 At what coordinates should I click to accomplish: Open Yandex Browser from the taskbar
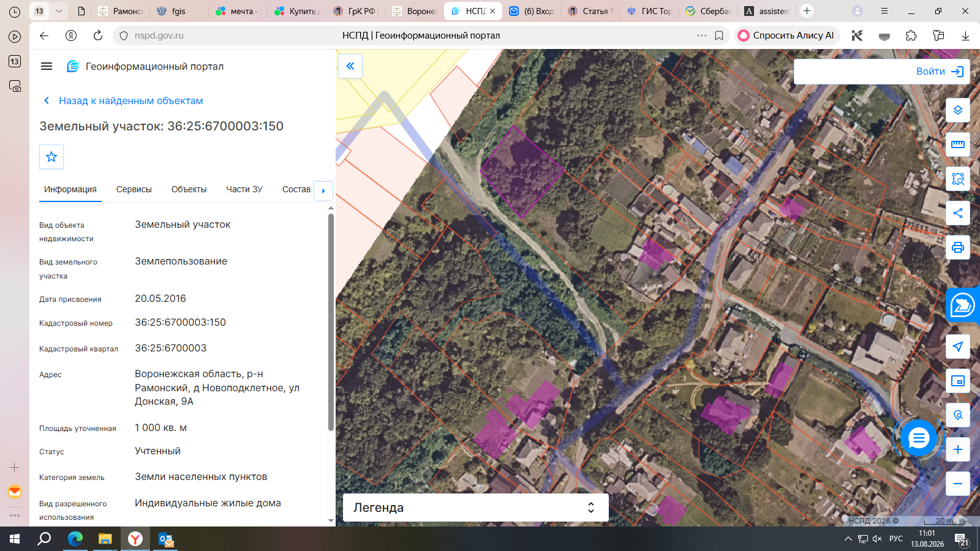pyautogui.click(x=135, y=539)
